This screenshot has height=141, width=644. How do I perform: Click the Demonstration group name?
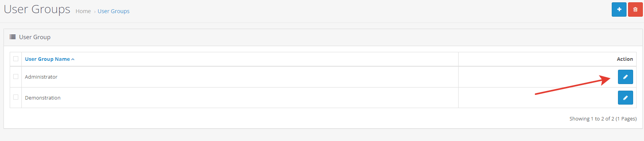43,98
